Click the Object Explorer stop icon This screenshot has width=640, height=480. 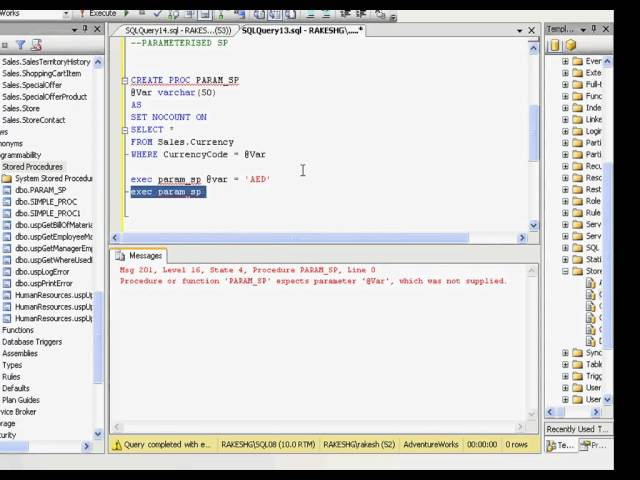pos(5,45)
